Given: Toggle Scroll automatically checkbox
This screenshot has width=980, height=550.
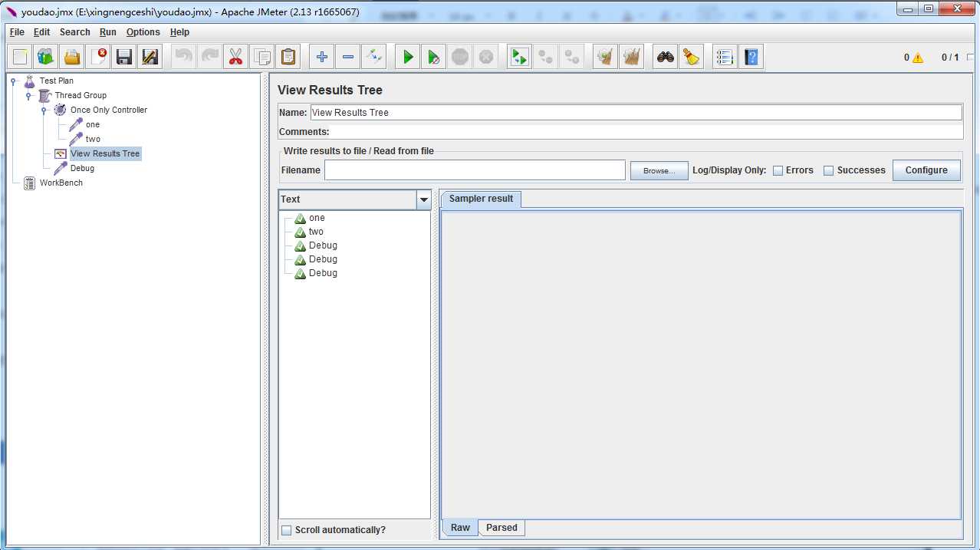Looking at the screenshot, I should coord(286,530).
